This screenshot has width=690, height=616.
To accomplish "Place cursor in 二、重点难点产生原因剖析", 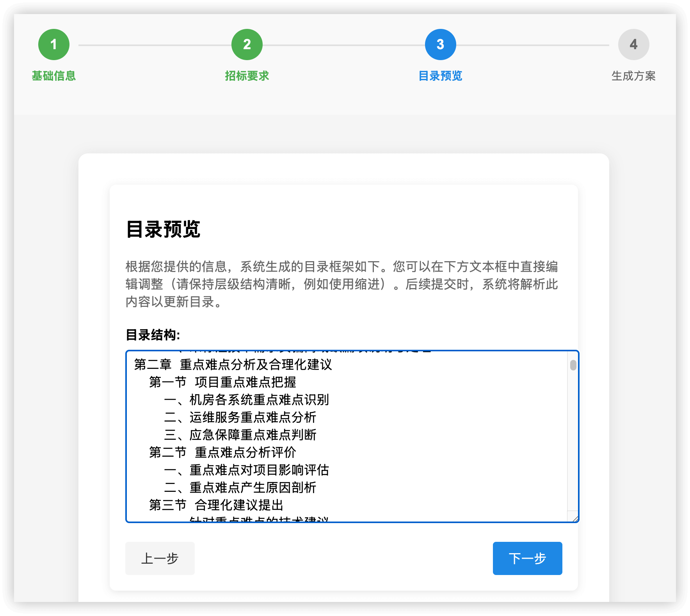I will pyautogui.click(x=240, y=488).
